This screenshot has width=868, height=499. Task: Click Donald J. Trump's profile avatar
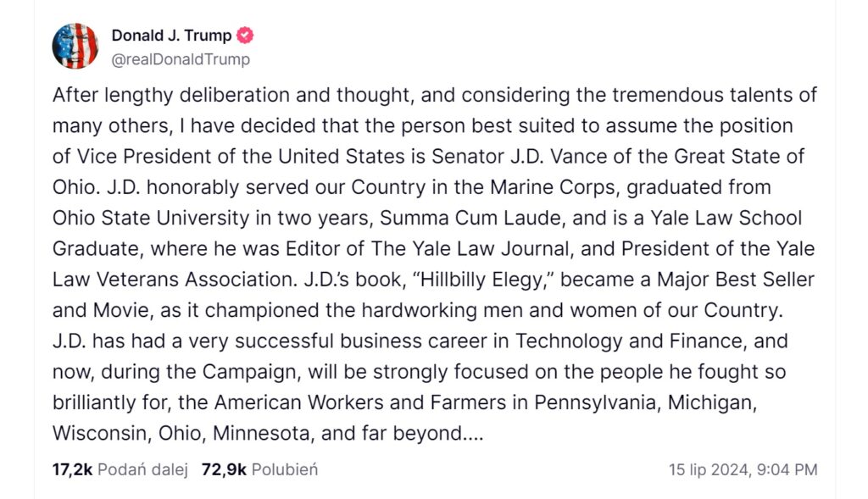point(75,47)
